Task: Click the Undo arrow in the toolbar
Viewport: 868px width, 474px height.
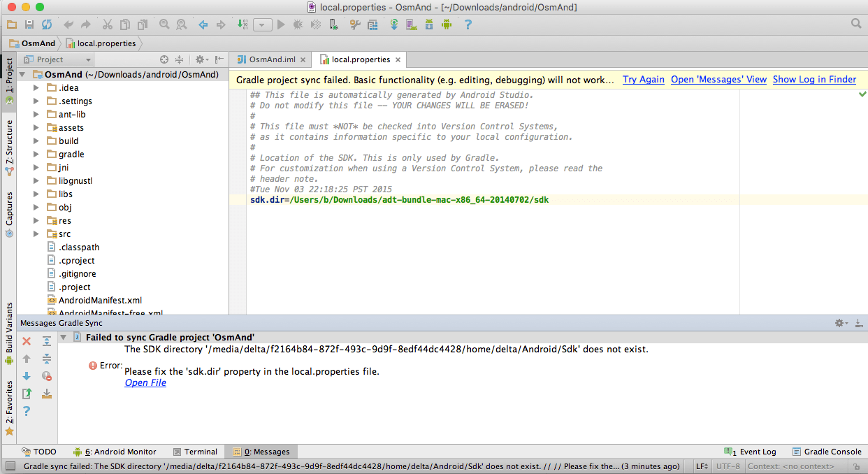Action: tap(68, 24)
